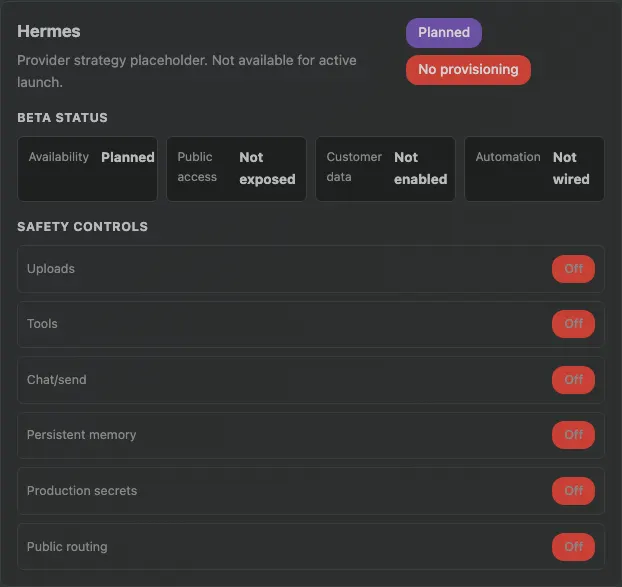Click the Public routing row label

point(67,547)
